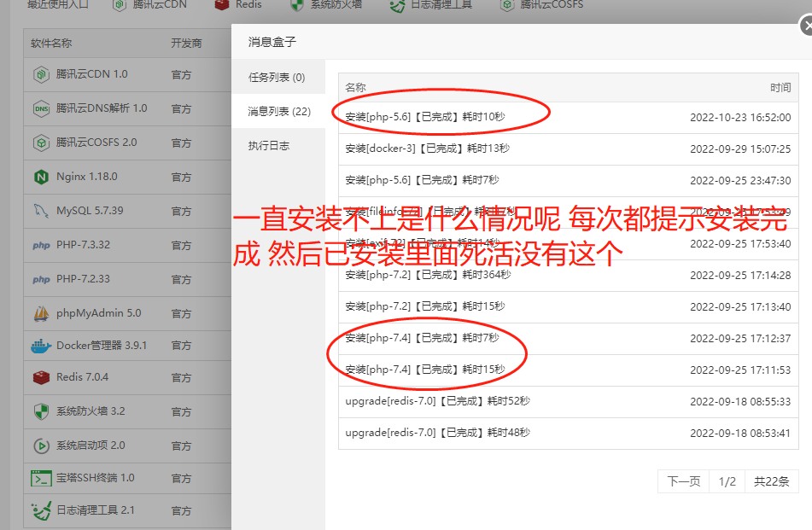This screenshot has height=530, width=812.
Task: Click the 系统启动项 2.0 play icon
Action: pos(41,446)
